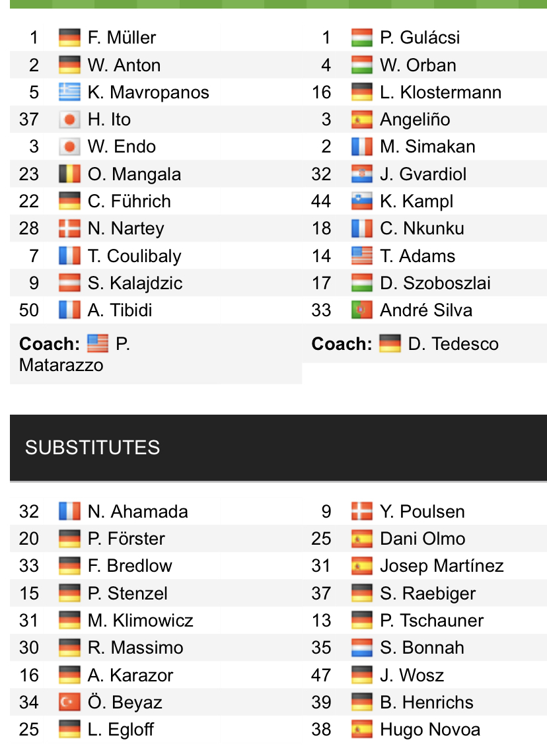Open coach D. Tedesco's profile
The image size is (547, 756).
pos(453,344)
